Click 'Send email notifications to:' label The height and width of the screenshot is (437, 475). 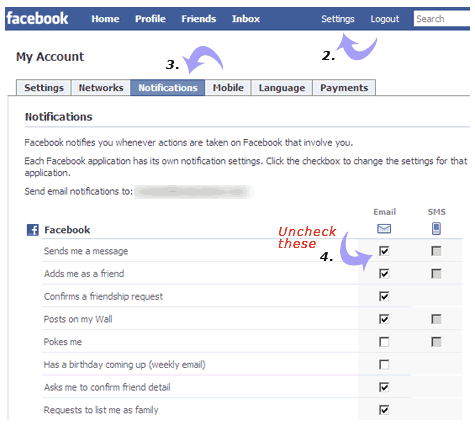(79, 191)
